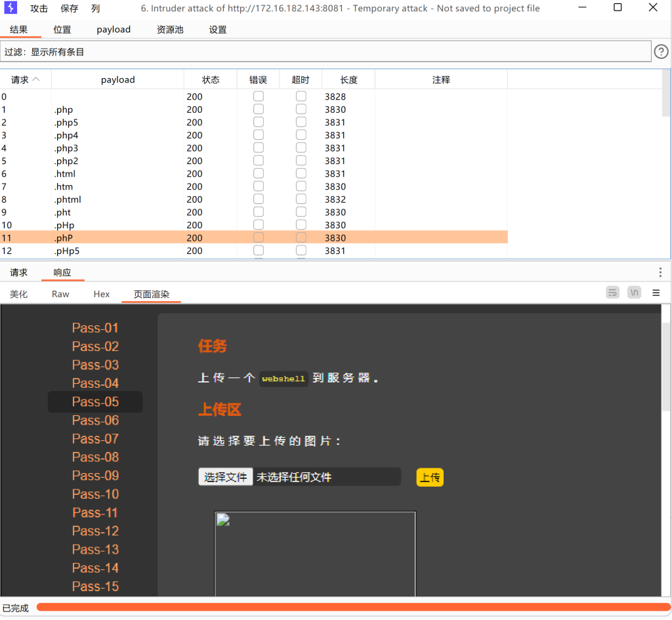672x620 pixels.
Task: Click the yellow 上传 upload button
Action: pos(430,477)
